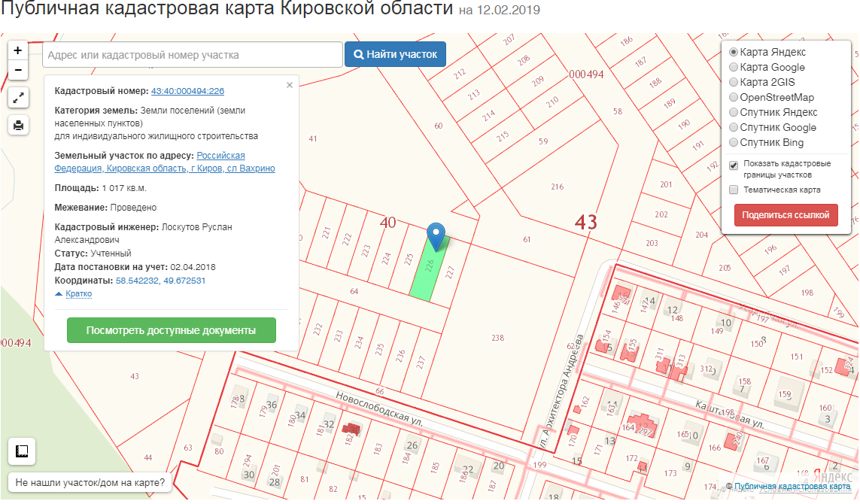Image resolution: width=860 pixels, height=504 pixels.
Task: Zoom in the map with plus button
Action: tap(17, 50)
